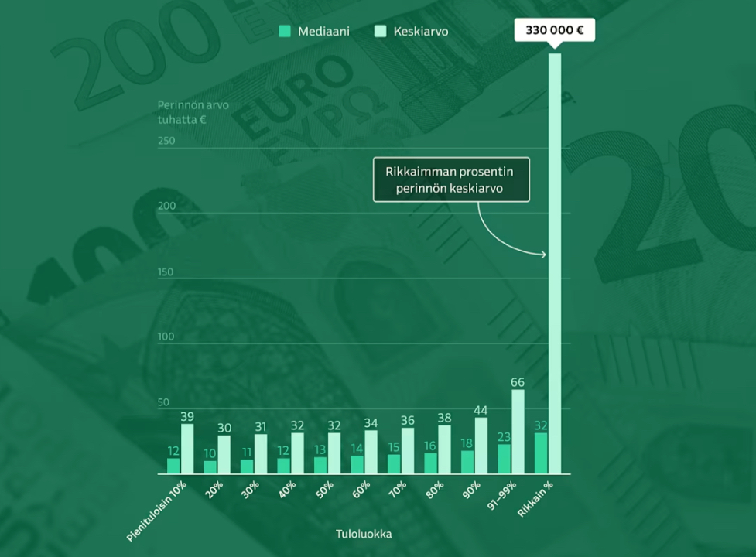Click the 50% average bar labeled 32
This screenshot has width=756, height=557.
334,453
